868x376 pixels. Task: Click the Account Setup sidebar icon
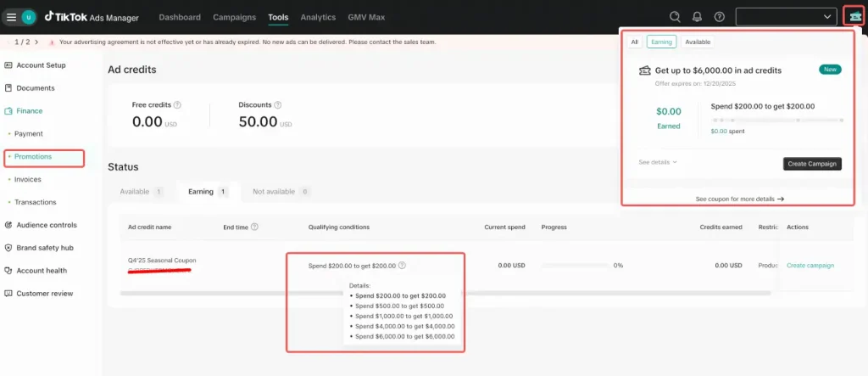[8, 65]
